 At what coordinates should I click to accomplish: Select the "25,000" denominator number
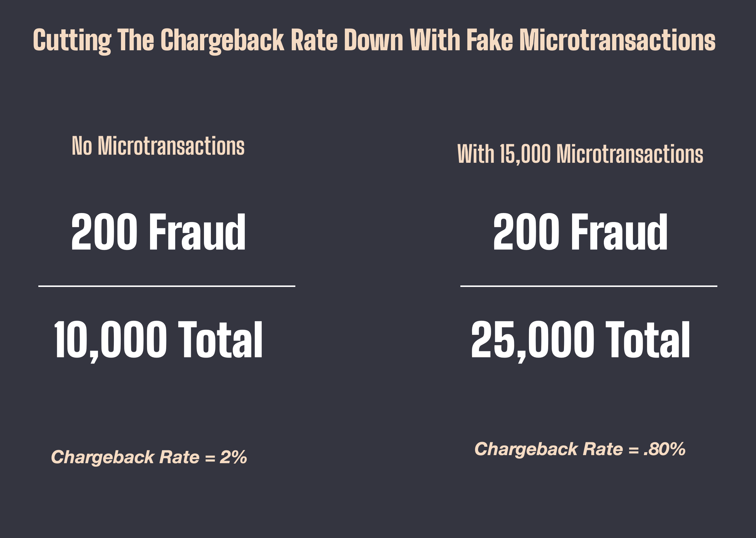coord(533,340)
